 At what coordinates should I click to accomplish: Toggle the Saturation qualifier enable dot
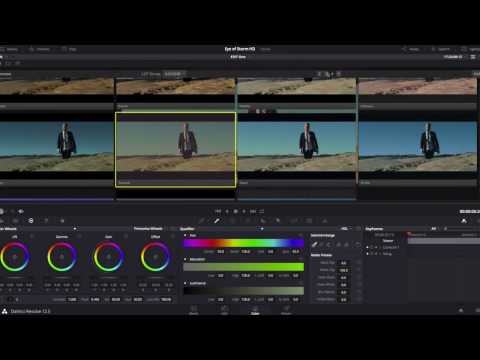185,259
